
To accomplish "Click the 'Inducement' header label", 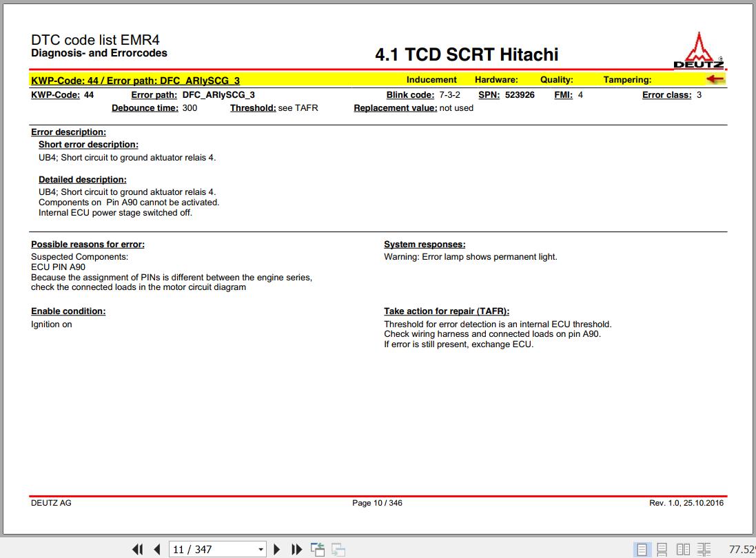I will click(x=431, y=79).
